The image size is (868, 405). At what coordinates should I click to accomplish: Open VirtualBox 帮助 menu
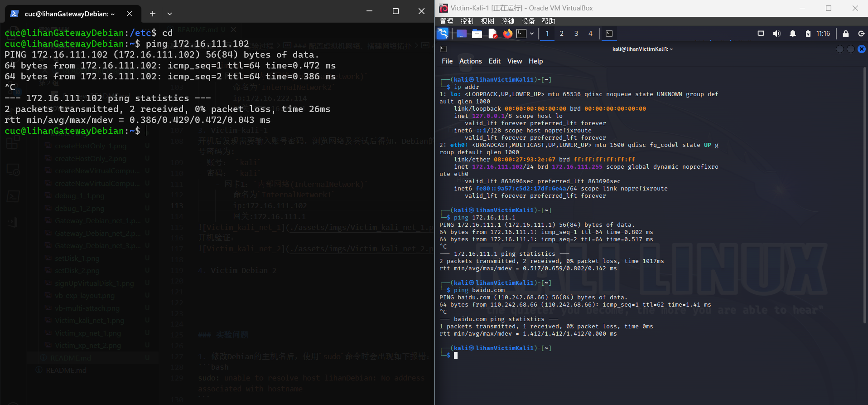(x=548, y=21)
